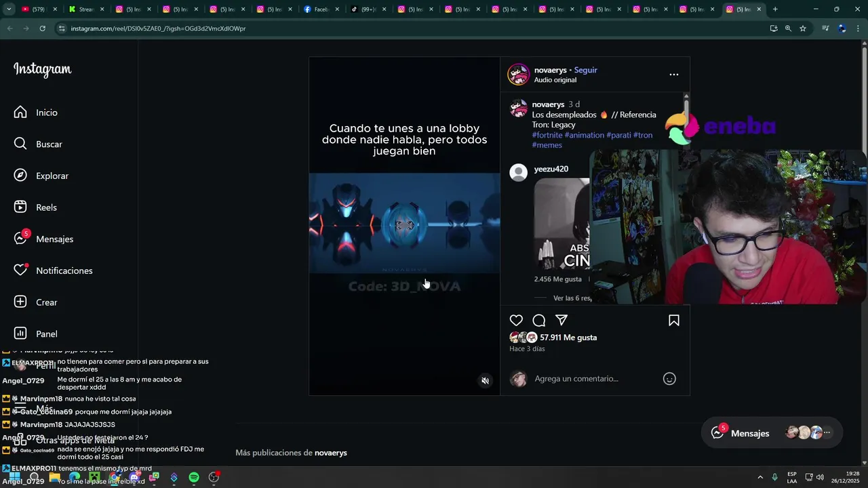Click the browser forward arrow
868x488 pixels.
coord(26,28)
